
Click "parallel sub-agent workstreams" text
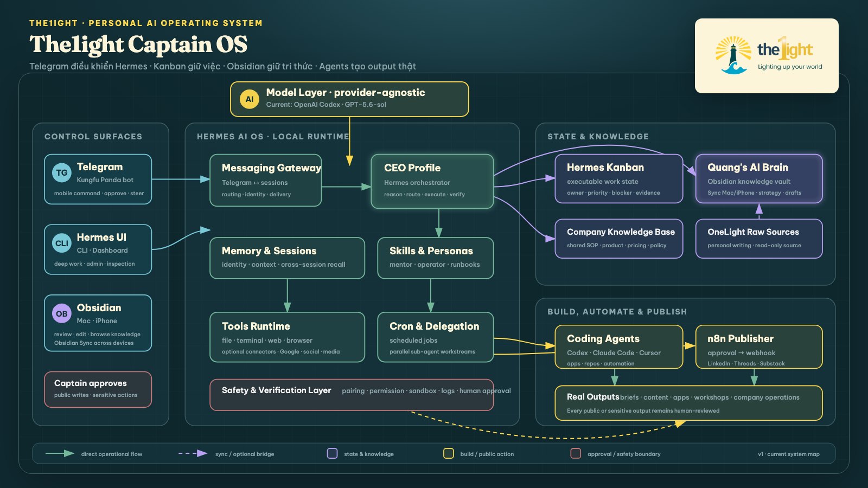tap(432, 352)
